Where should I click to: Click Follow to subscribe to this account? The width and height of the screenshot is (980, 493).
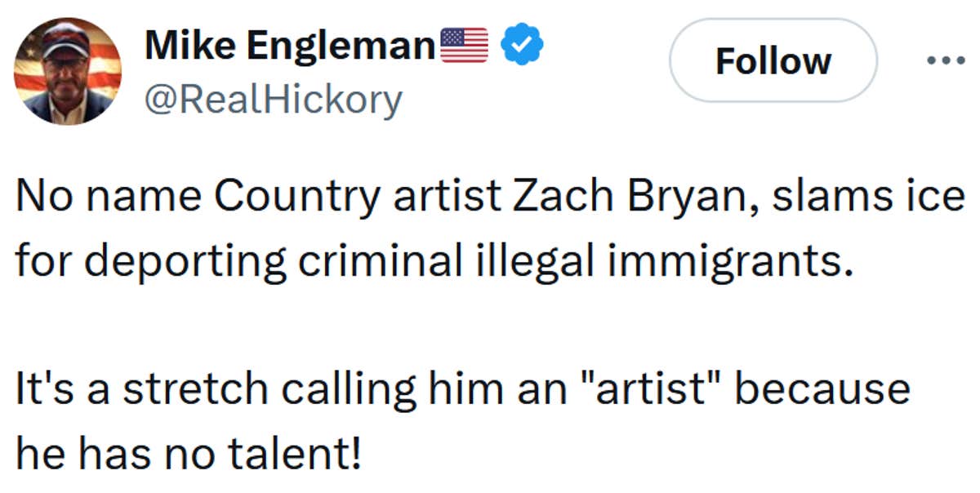(x=773, y=60)
